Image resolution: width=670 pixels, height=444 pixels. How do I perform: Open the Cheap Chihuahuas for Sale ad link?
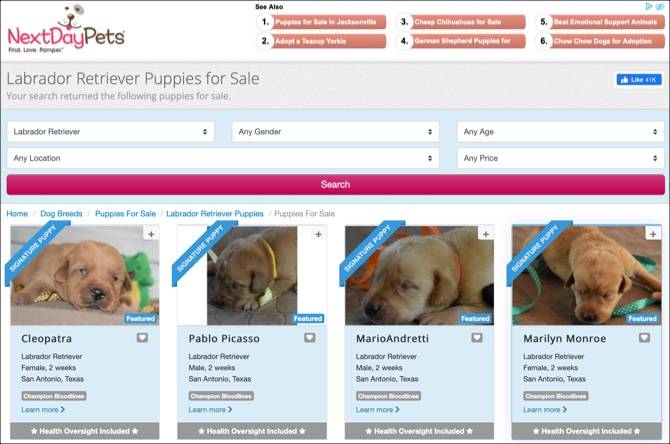[x=461, y=22]
